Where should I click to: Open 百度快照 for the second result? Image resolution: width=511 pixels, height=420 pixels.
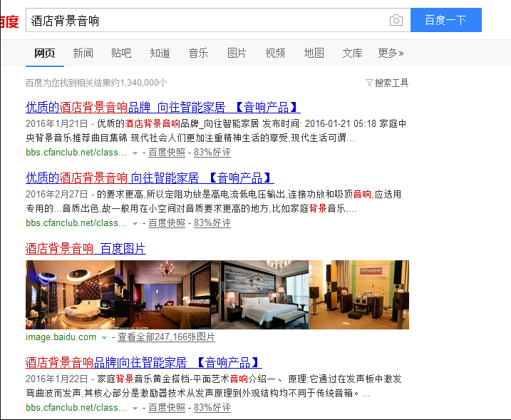[x=167, y=223]
